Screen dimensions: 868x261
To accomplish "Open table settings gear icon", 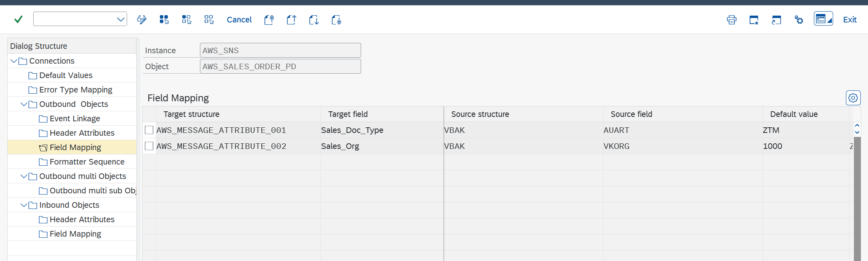I will coord(853,98).
